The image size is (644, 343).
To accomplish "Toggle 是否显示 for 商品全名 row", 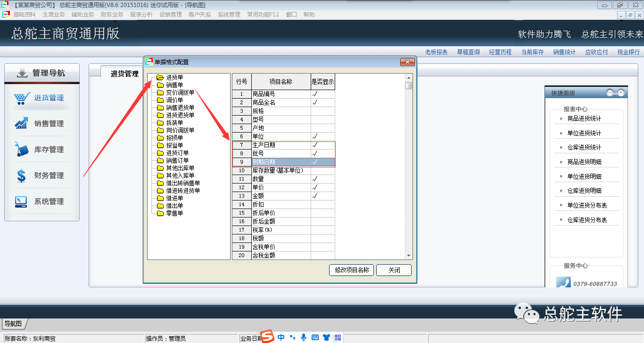I will click(323, 102).
